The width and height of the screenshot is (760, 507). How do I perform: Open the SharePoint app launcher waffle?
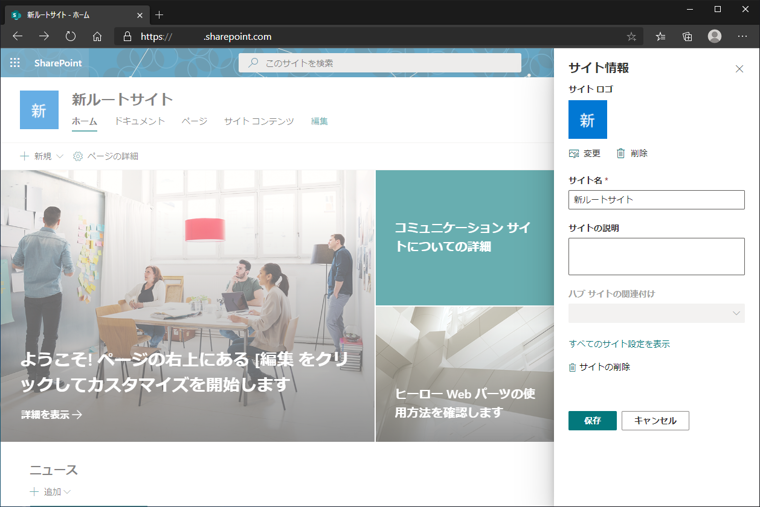15,63
